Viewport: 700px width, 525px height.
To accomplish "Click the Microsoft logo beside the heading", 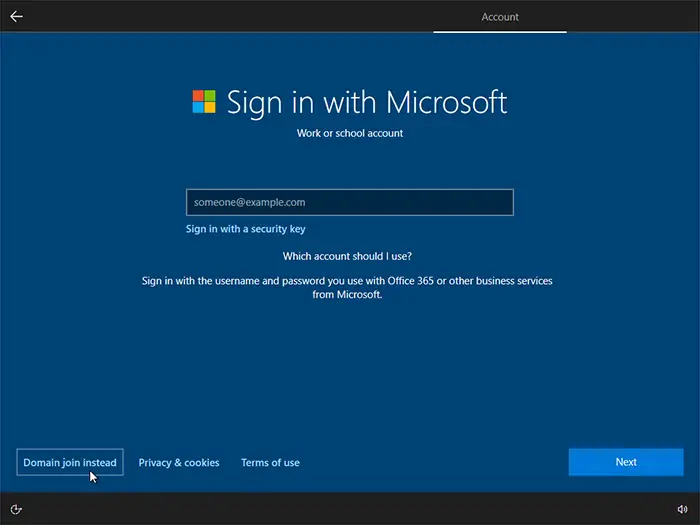I will (204, 101).
